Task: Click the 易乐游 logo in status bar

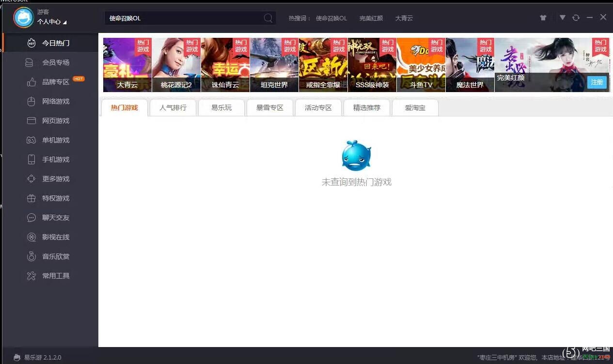Action: point(17,357)
